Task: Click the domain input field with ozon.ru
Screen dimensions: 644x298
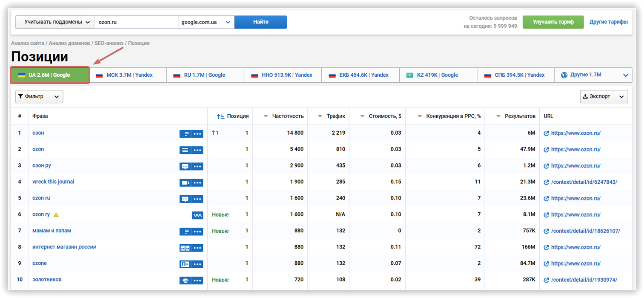Action: 136,22
